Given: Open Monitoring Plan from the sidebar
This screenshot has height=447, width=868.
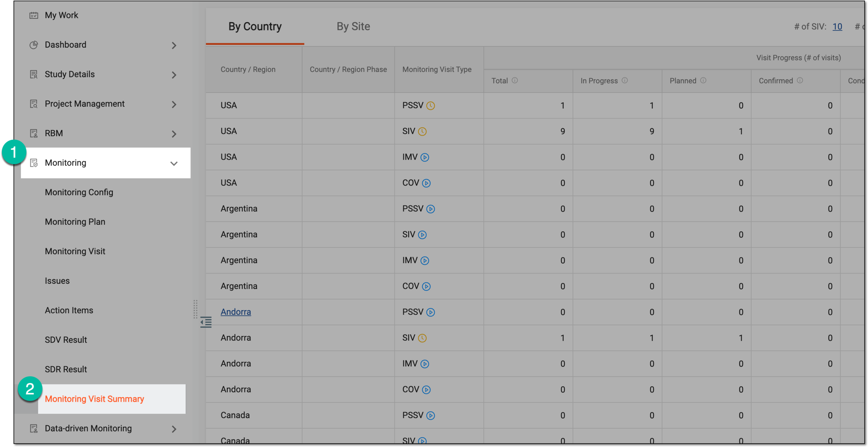Looking at the screenshot, I should (75, 222).
